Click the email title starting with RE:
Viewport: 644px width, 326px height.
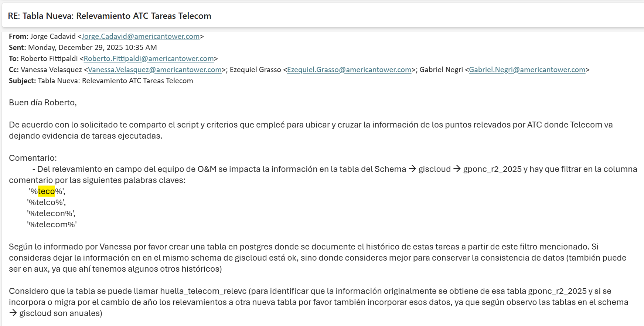click(x=109, y=16)
